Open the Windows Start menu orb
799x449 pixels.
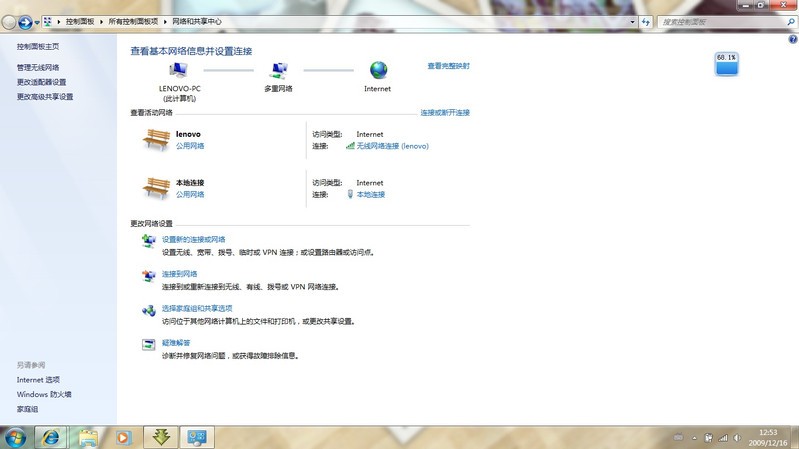coord(15,437)
